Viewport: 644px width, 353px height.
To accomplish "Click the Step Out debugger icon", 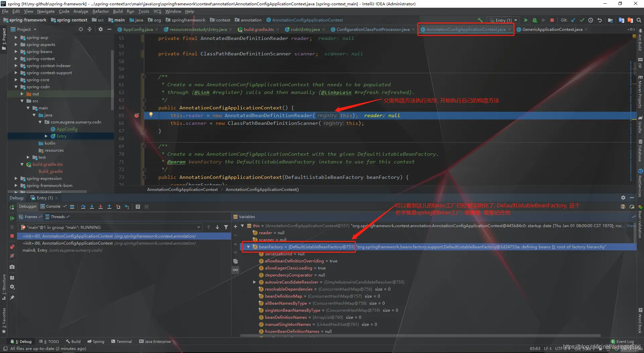I will [109, 207].
